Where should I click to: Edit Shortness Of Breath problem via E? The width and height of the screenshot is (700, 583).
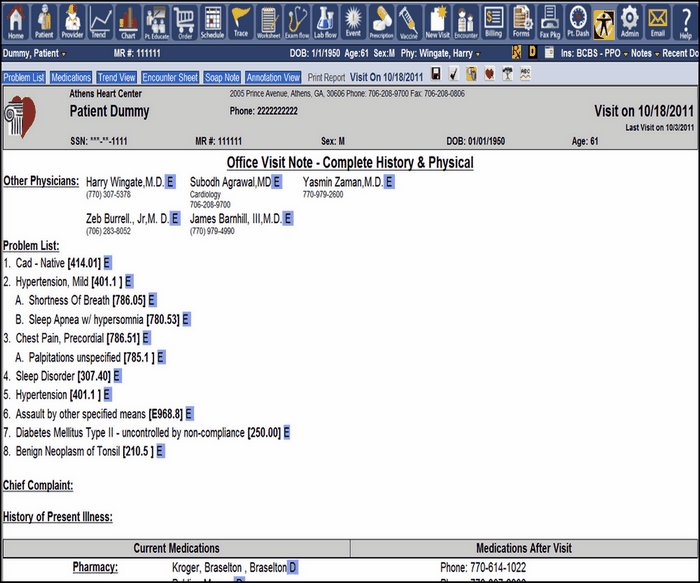coord(152,300)
